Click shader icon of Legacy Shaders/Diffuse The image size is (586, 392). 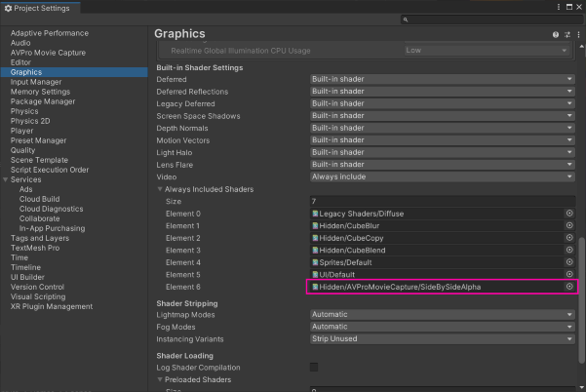tap(315, 214)
